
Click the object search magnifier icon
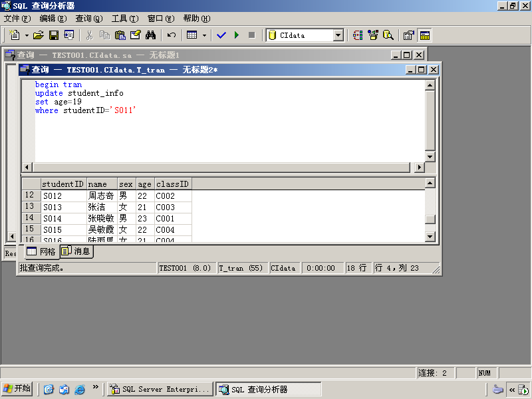(x=388, y=35)
